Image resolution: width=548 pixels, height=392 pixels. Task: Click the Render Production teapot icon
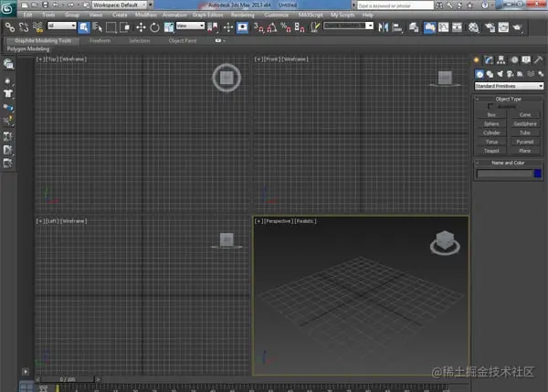coord(517,27)
